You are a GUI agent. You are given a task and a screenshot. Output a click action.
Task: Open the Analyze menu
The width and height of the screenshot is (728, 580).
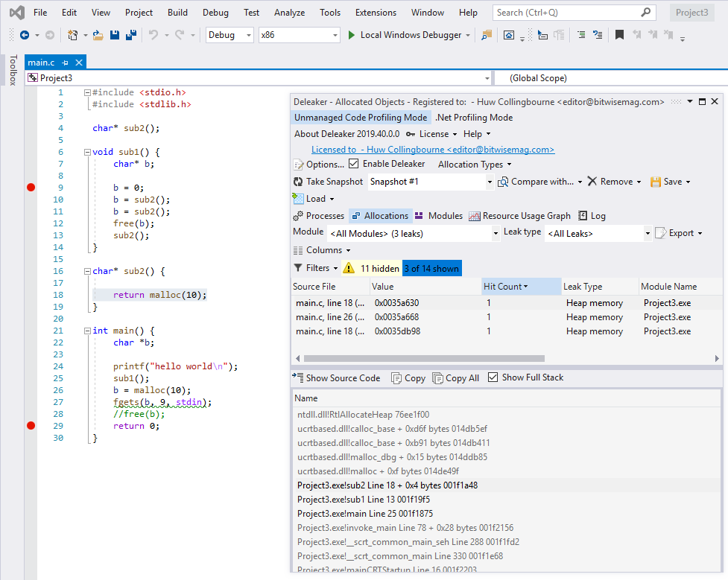[x=289, y=12]
